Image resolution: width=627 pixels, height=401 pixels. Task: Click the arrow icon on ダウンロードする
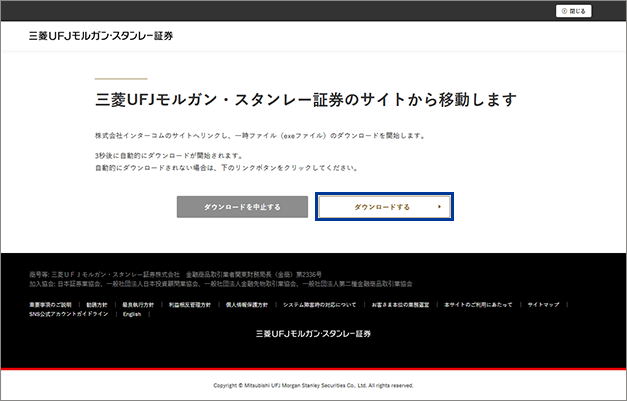click(x=439, y=207)
